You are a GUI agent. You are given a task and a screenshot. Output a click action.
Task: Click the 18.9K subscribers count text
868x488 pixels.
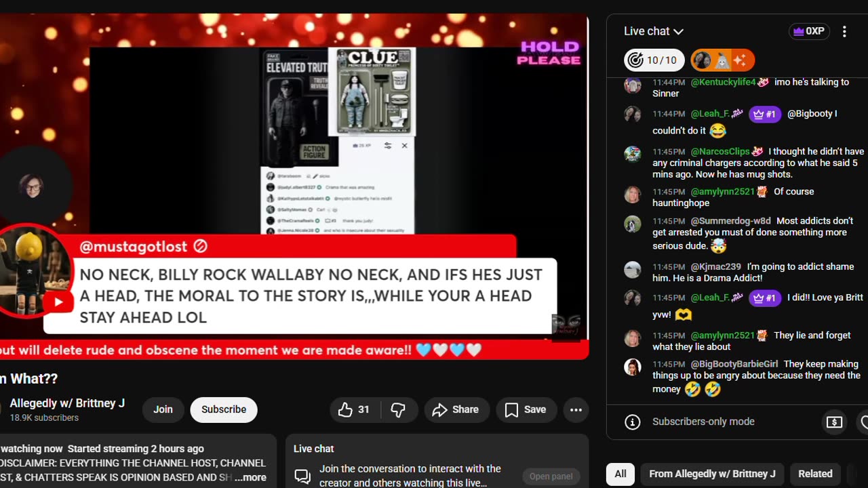point(44,418)
